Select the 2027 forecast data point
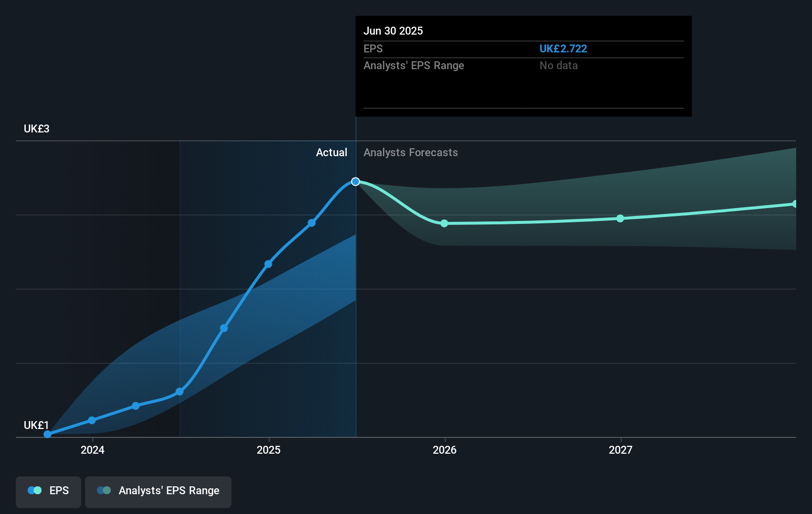812x514 pixels. (x=620, y=218)
